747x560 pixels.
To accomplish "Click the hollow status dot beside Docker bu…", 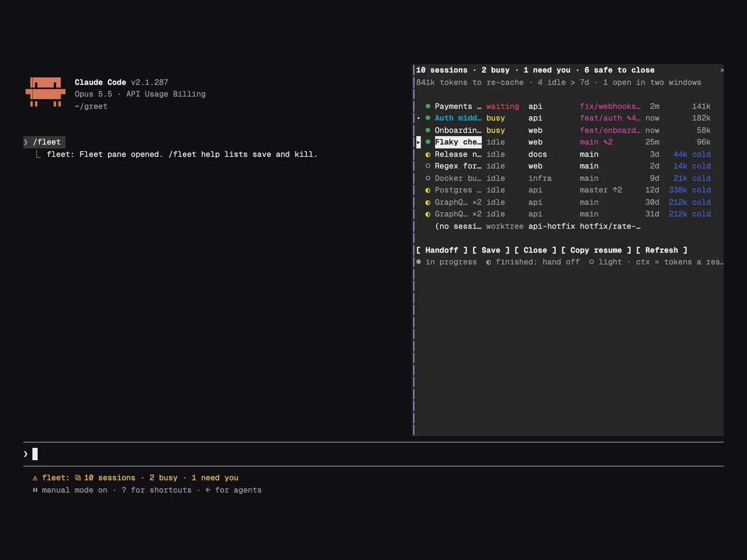I will pyautogui.click(x=428, y=178).
